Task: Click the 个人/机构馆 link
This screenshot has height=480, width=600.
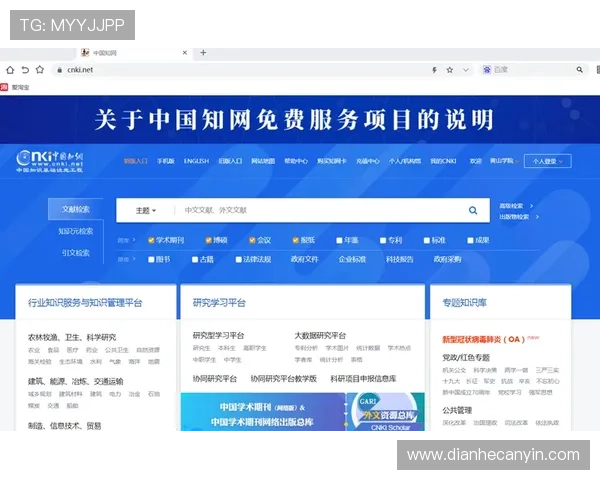Action: (x=405, y=161)
